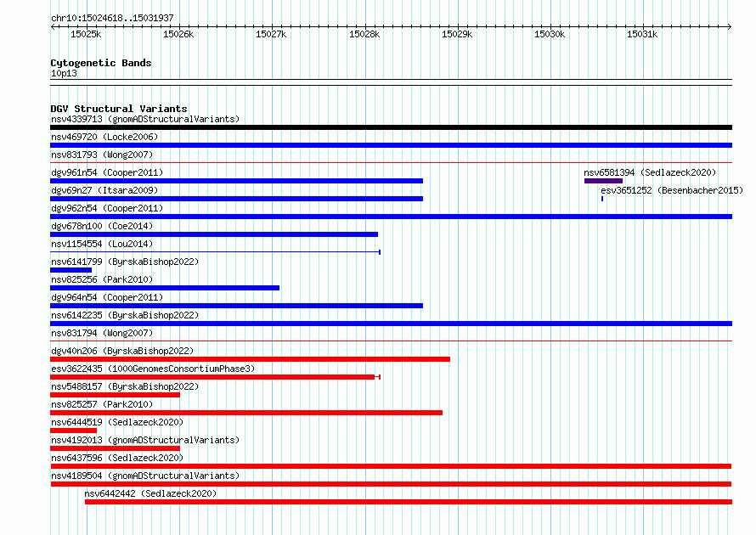Click the dgv964n54 (Cooper2011) label
The width and height of the screenshot is (756, 535).
107,297
